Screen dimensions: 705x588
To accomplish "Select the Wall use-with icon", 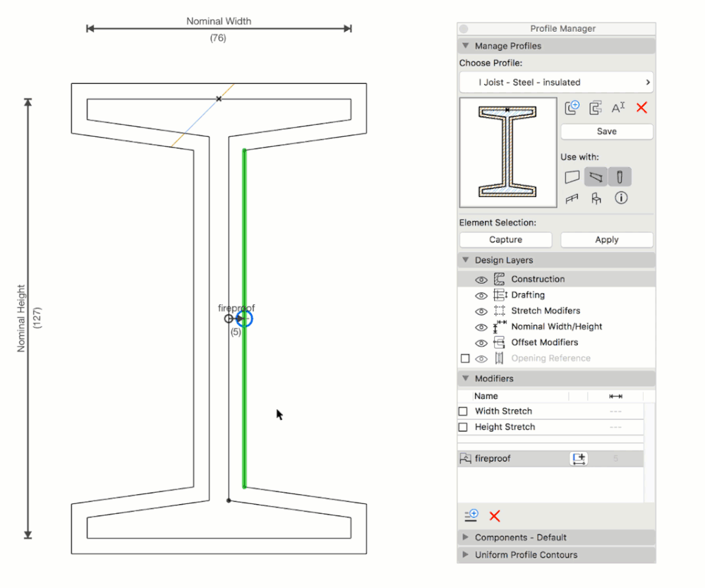I will [x=572, y=176].
